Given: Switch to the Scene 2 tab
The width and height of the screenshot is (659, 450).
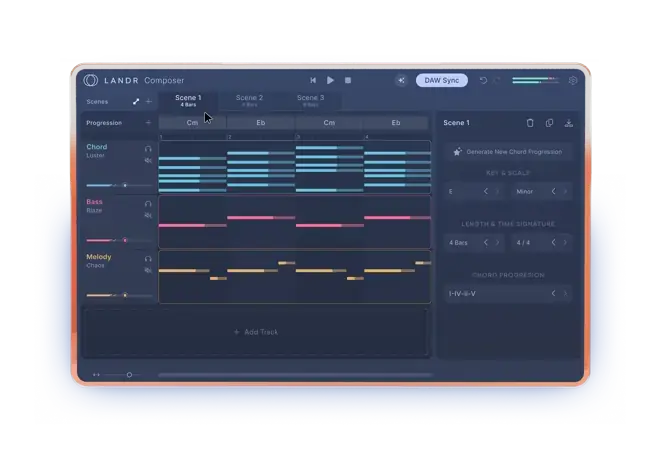Looking at the screenshot, I should (x=249, y=100).
